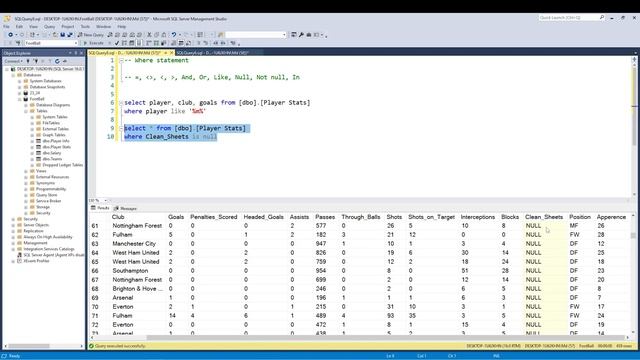This screenshot has width=640, height=360.
Task: Collapse the code block at line 6
Action: pos(121,103)
